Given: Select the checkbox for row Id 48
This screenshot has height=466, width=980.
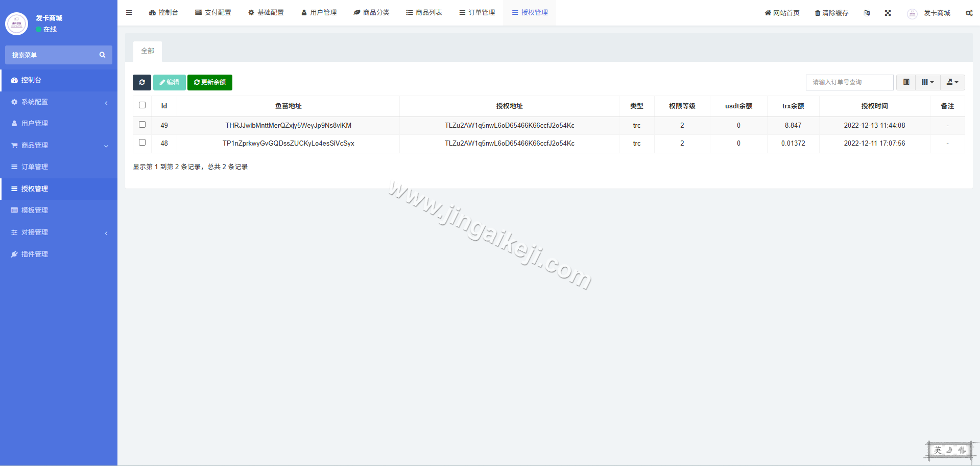Looking at the screenshot, I should coord(142,142).
